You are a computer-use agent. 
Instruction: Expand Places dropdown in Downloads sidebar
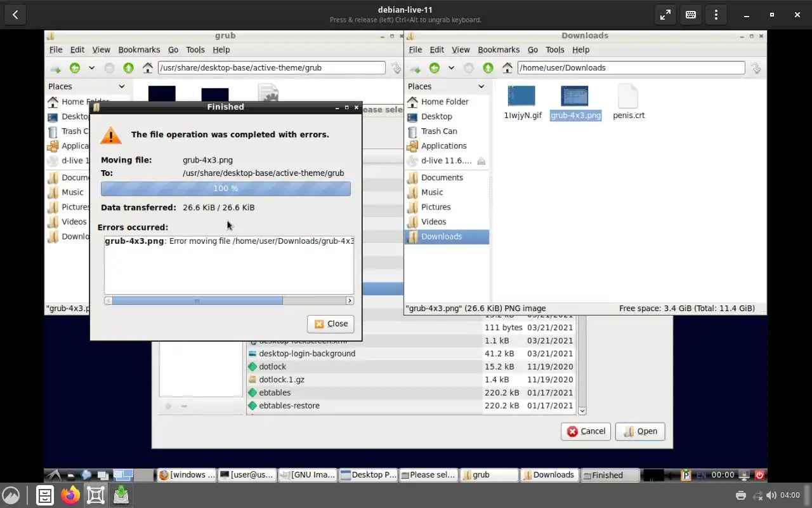tap(481, 86)
